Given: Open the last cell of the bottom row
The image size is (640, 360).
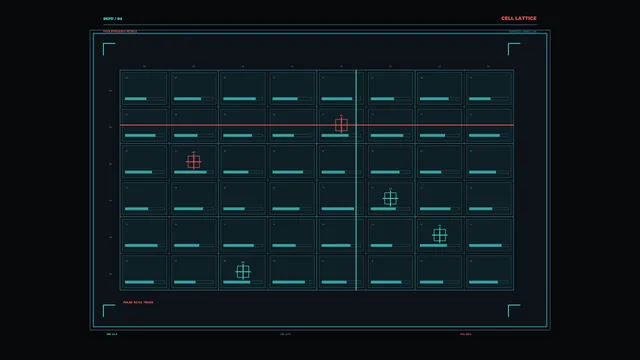Looking at the screenshot, I should click(489, 272).
